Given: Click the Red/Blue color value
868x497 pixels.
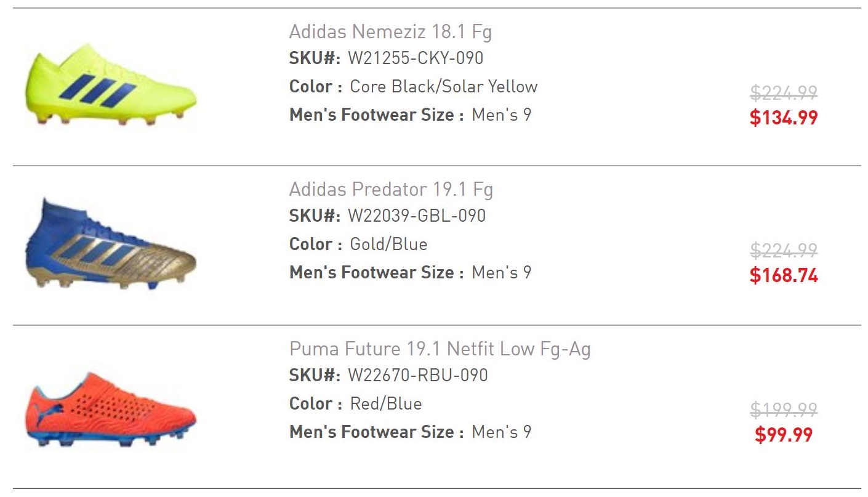Looking at the screenshot, I should (386, 404).
